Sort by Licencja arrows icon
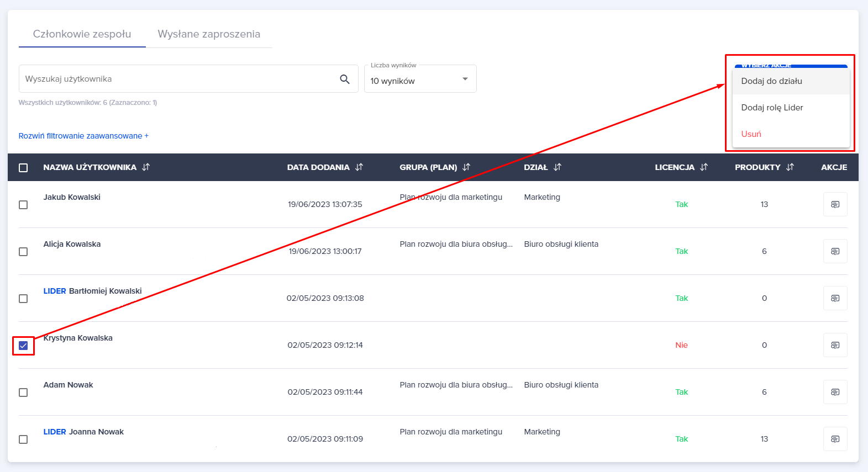The height and width of the screenshot is (472, 868). tap(704, 167)
